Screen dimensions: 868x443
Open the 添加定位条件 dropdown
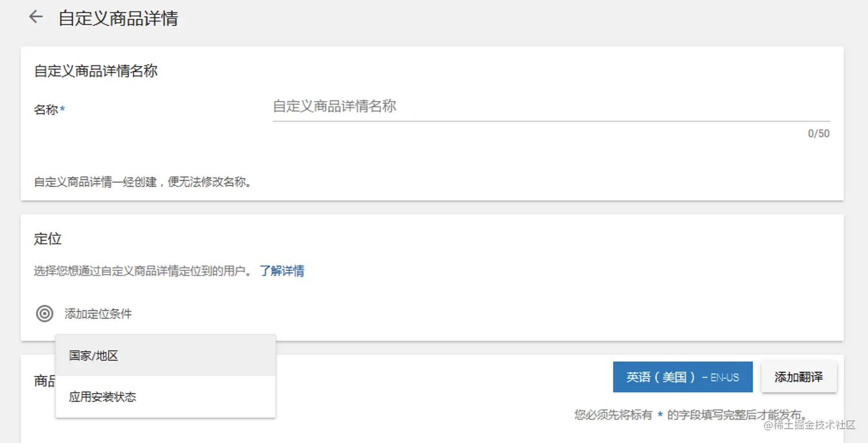coord(98,314)
